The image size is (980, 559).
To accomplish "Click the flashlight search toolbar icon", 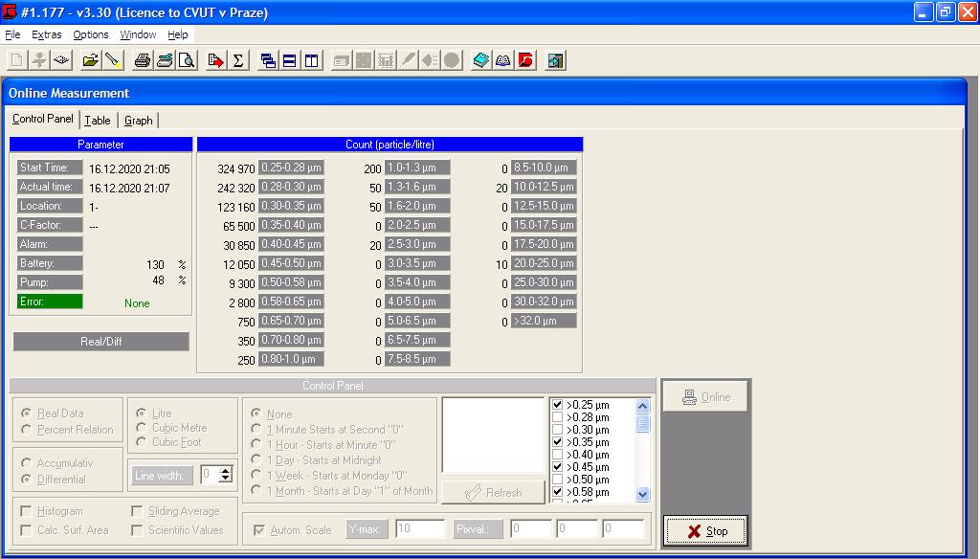I will [113, 60].
